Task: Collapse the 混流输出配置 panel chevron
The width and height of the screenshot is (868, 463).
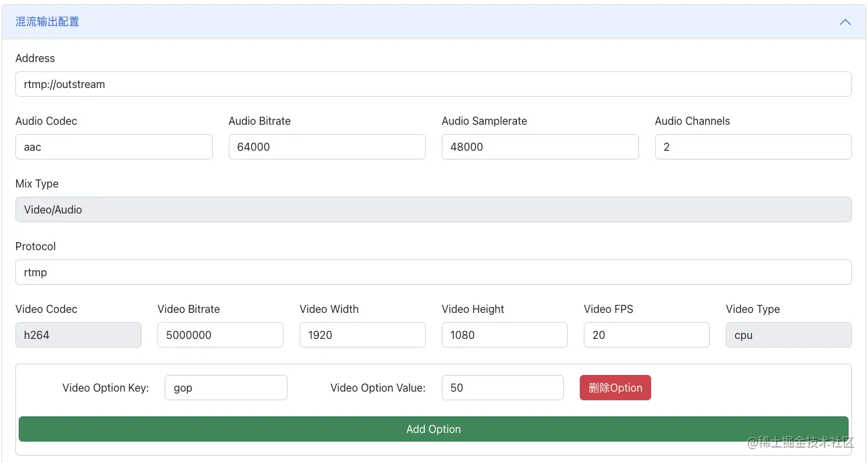Action: (x=845, y=22)
